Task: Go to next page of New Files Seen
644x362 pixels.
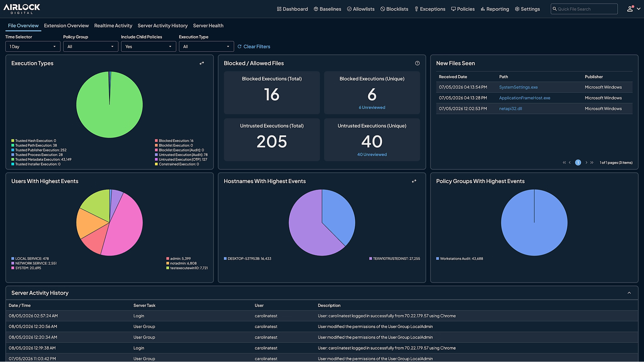Action: point(586,163)
